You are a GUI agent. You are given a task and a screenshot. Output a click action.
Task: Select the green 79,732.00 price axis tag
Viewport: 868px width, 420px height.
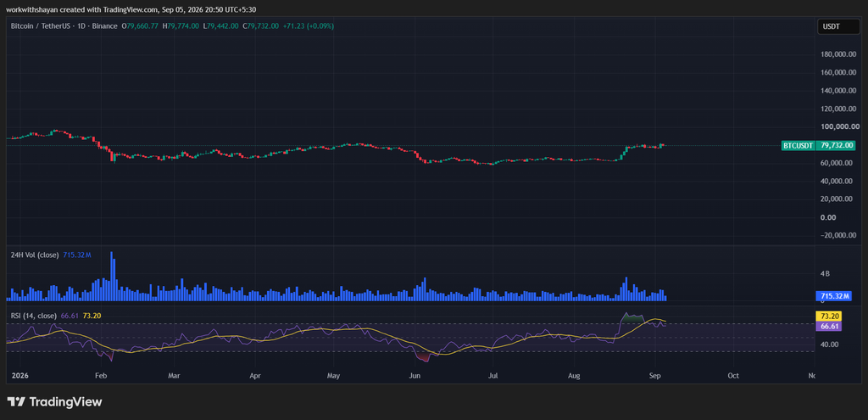point(837,146)
